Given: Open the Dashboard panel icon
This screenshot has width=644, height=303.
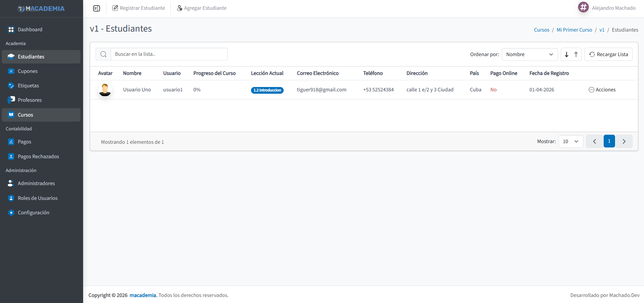Looking at the screenshot, I should pyautogui.click(x=11, y=29).
